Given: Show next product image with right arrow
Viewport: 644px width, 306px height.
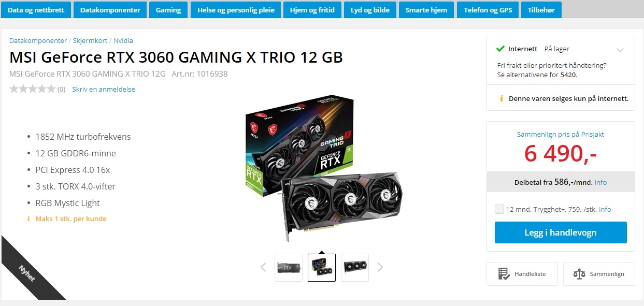Looking at the screenshot, I should [380, 267].
